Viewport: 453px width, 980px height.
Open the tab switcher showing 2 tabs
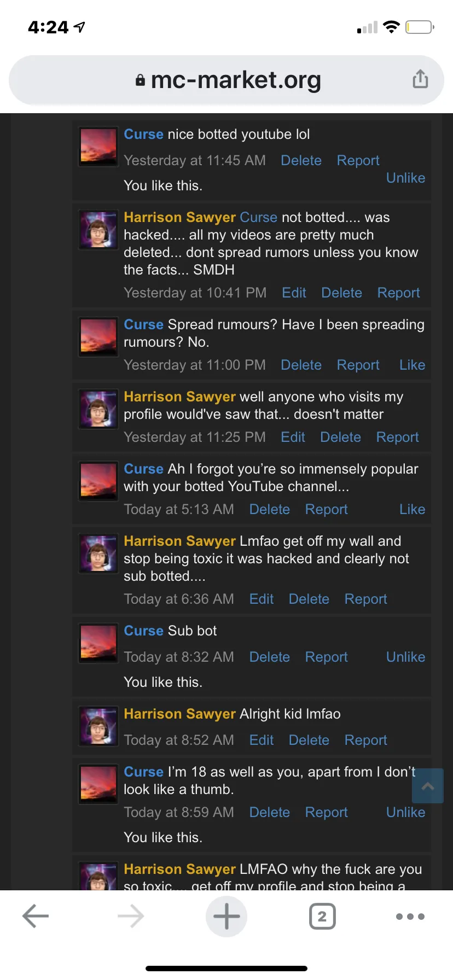[x=322, y=916]
